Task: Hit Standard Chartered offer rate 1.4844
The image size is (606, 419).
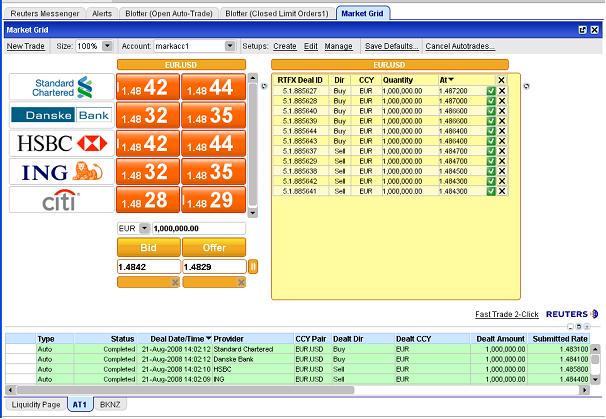Action: (214, 87)
